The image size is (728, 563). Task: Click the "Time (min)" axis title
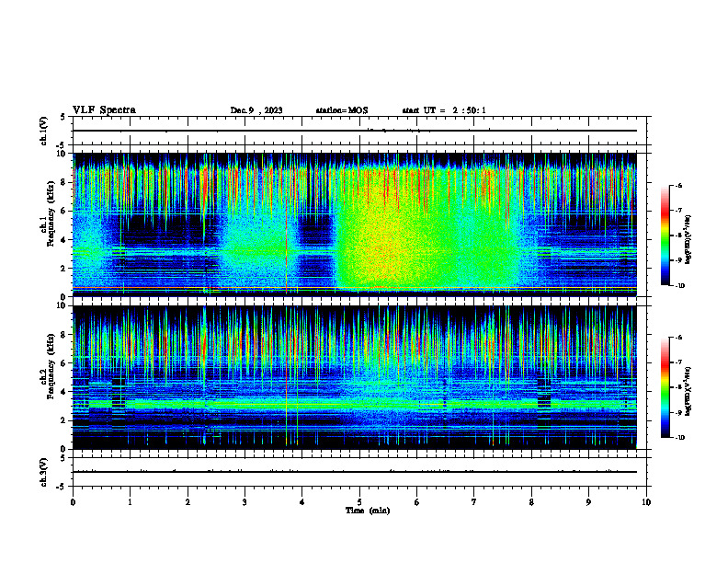point(368,511)
